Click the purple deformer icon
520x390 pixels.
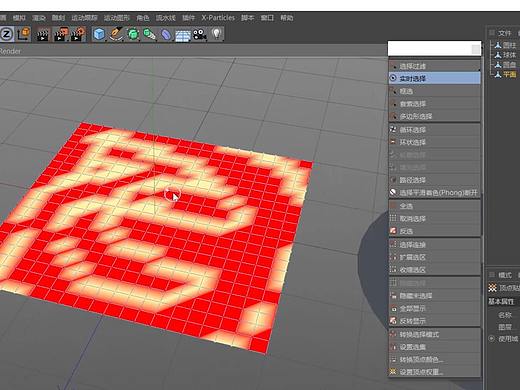(x=166, y=34)
